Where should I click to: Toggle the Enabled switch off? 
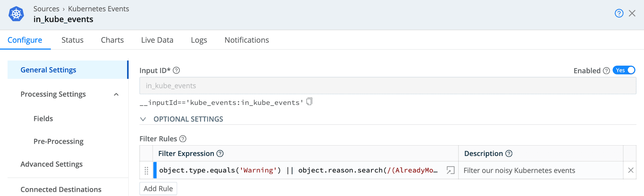pos(624,70)
